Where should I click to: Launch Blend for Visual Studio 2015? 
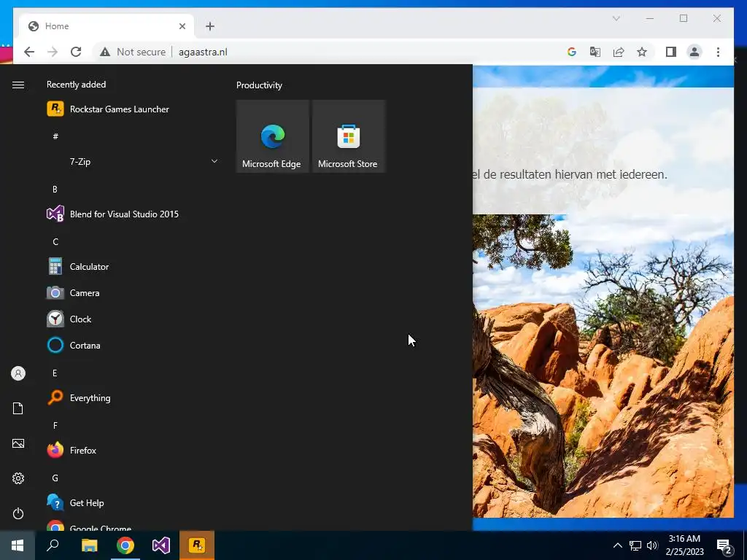click(133, 214)
